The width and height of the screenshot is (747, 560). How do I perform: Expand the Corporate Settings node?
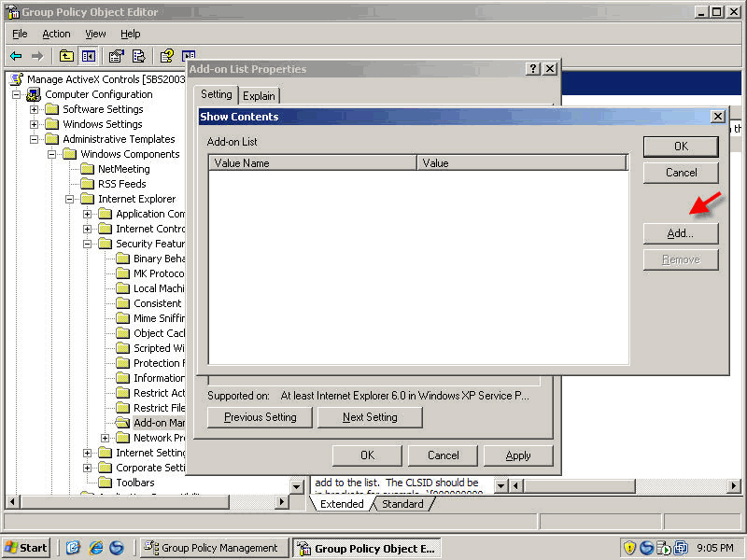(x=87, y=469)
